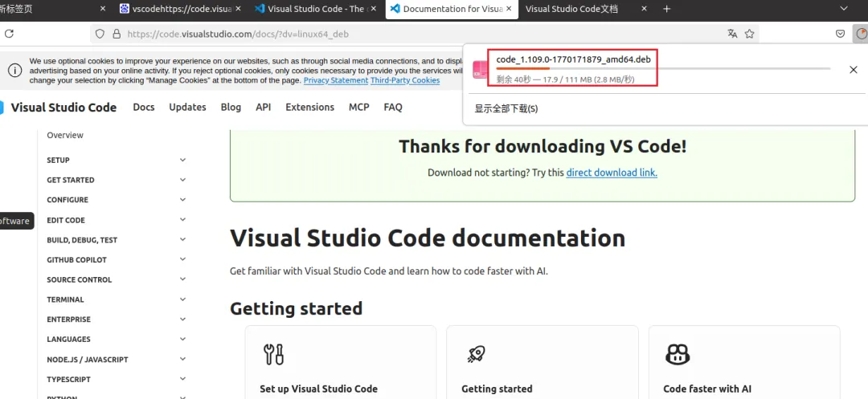Expand the EDIT CODE sidebar section

117,220
